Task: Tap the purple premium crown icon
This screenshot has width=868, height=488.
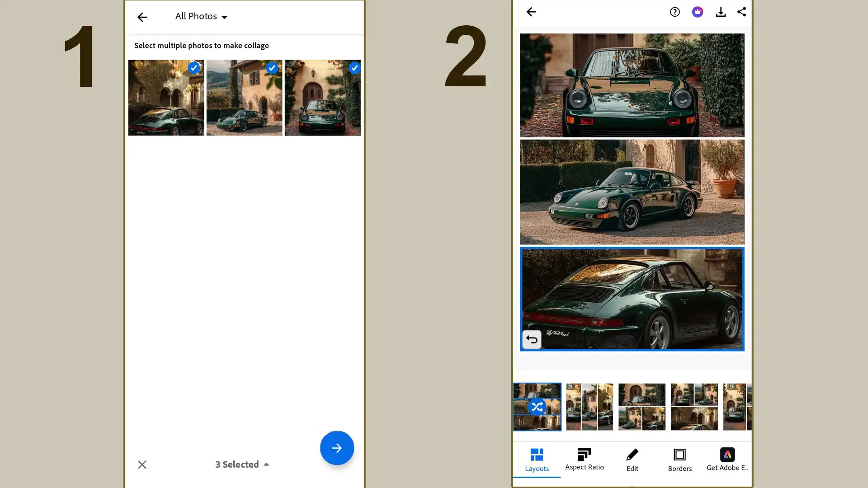Action: (698, 12)
